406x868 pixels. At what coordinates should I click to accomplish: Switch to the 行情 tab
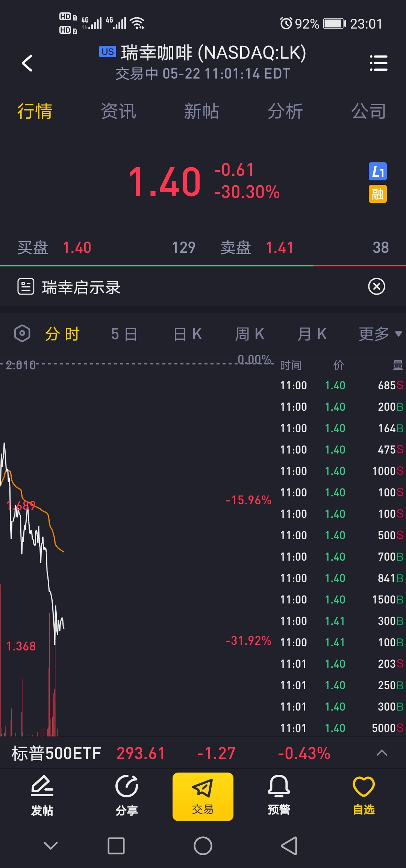point(35,112)
